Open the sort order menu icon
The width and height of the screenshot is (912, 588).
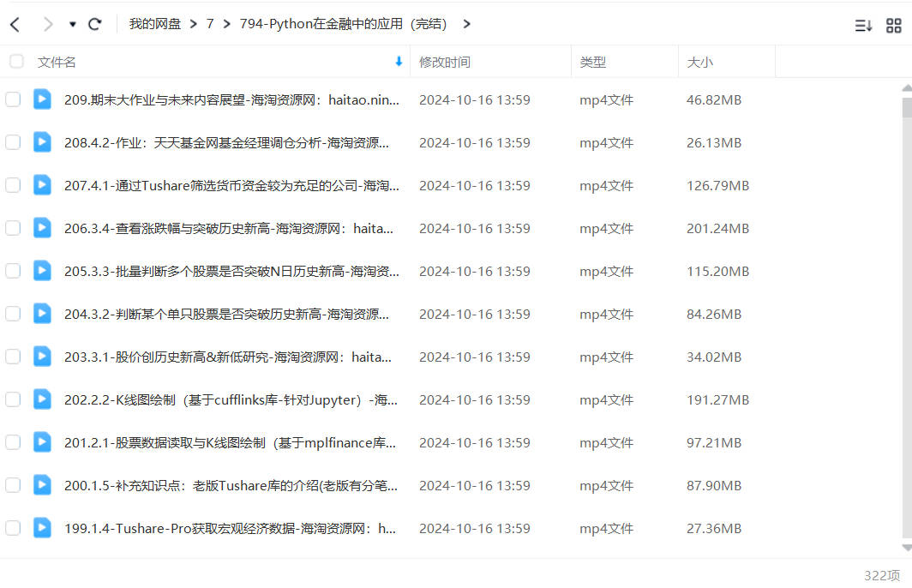tap(863, 25)
